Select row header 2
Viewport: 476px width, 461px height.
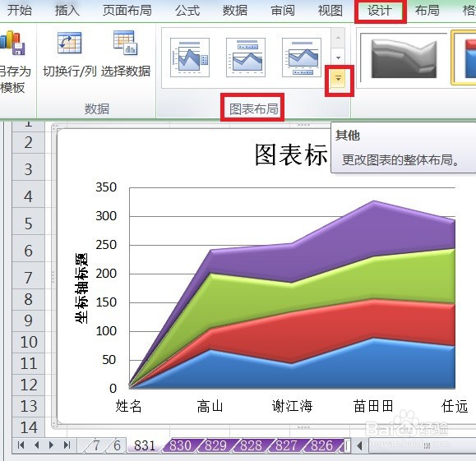coord(28,142)
